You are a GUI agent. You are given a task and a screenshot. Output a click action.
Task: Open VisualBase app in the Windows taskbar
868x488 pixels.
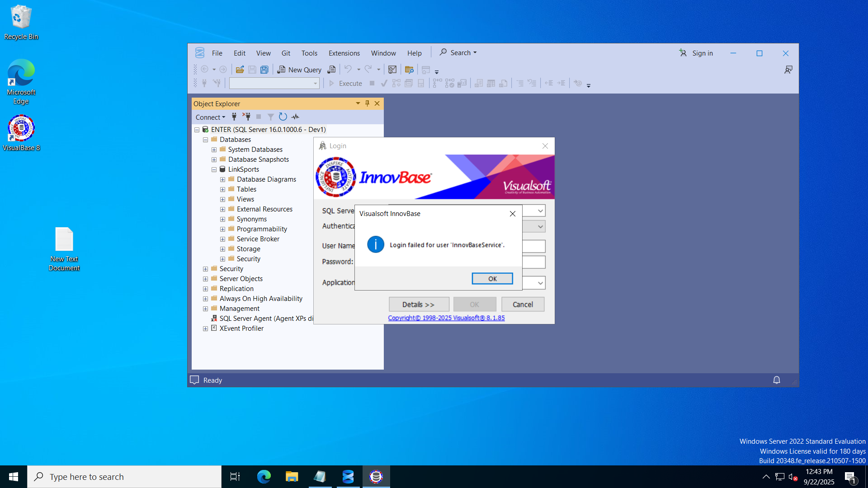376,477
